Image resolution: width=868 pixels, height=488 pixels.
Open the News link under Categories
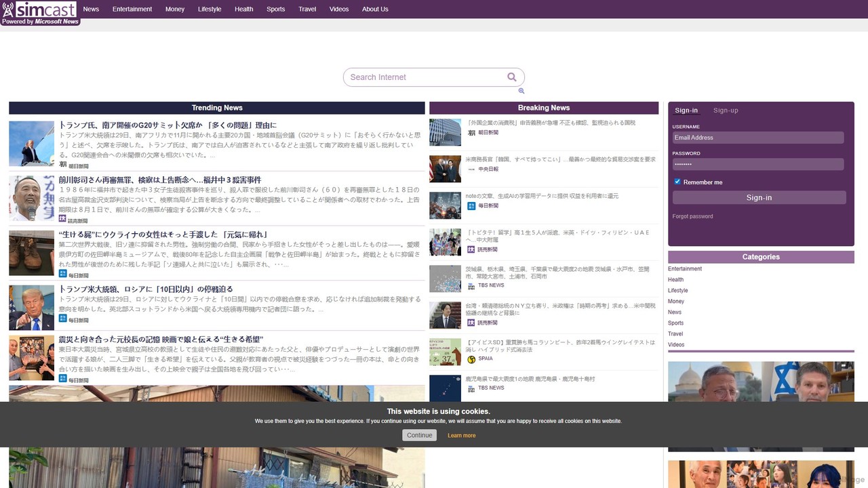pyautogui.click(x=675, y=312)
